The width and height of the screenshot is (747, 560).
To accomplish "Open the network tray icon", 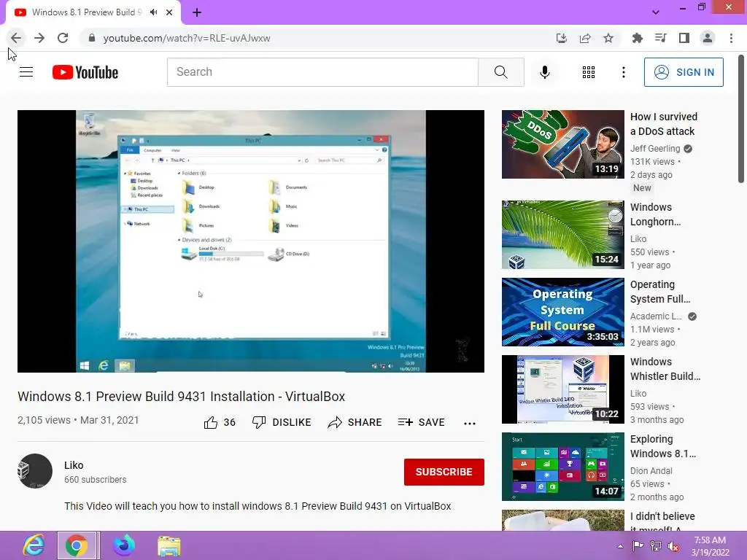I will pyautogui.click(x=656, y=545).
